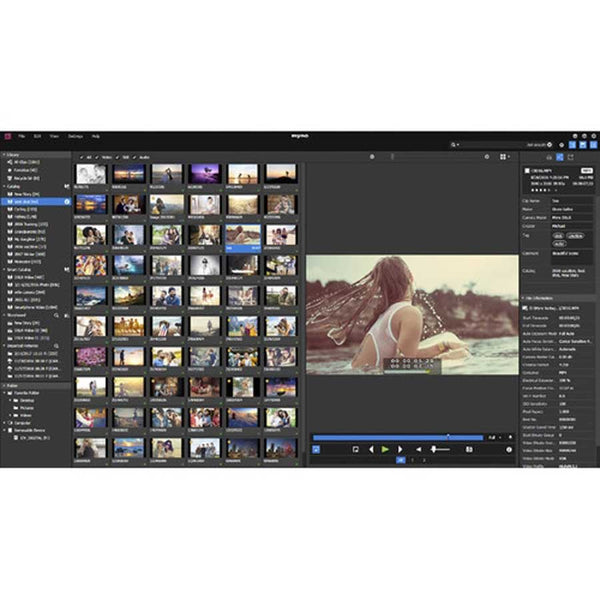Open the Help menu
This screenshot has height=600, width=600.
96,134
